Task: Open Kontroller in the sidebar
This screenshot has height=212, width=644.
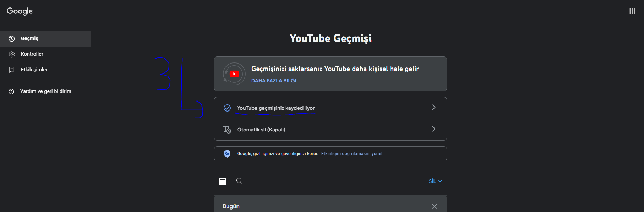Action: click(x=45, y=54)
